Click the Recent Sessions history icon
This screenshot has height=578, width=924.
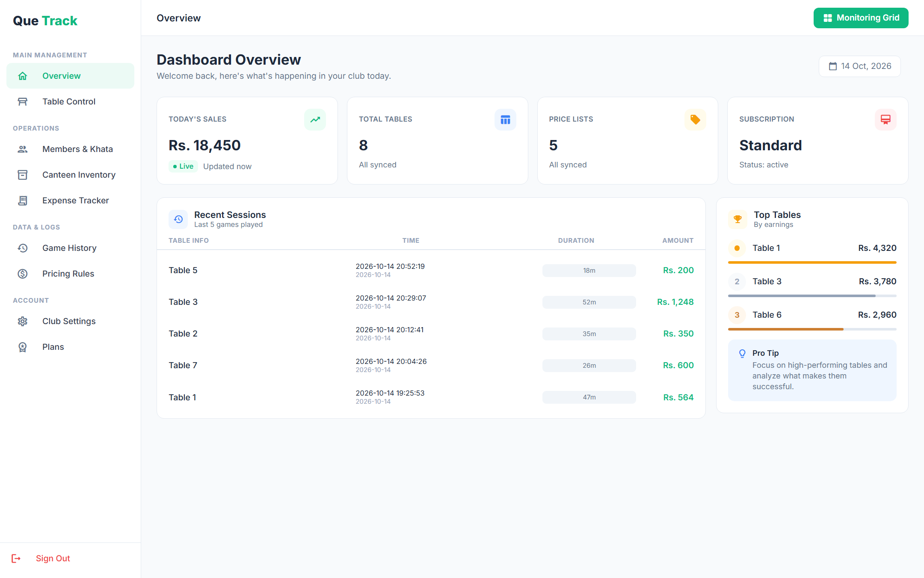[178, 219]
